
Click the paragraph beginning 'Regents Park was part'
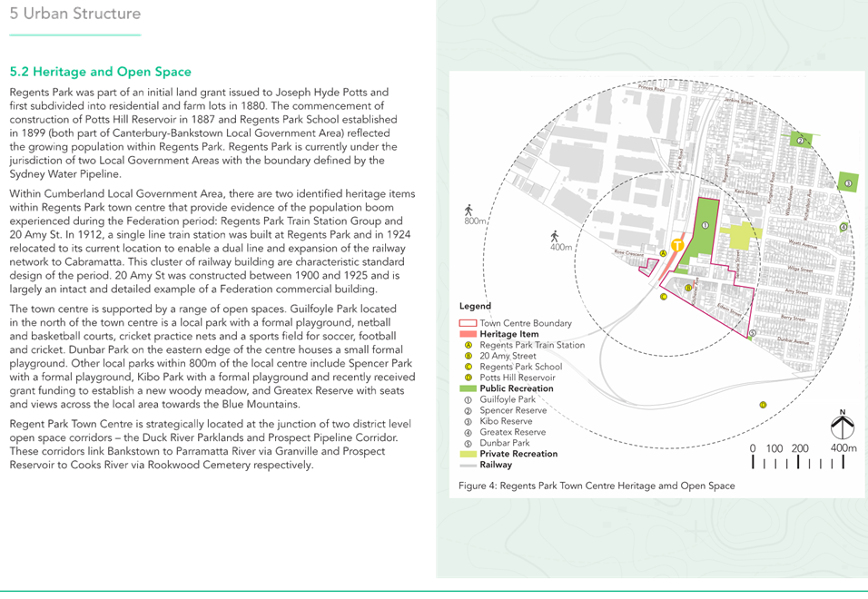pyautogui.click(x=203, y=133)
